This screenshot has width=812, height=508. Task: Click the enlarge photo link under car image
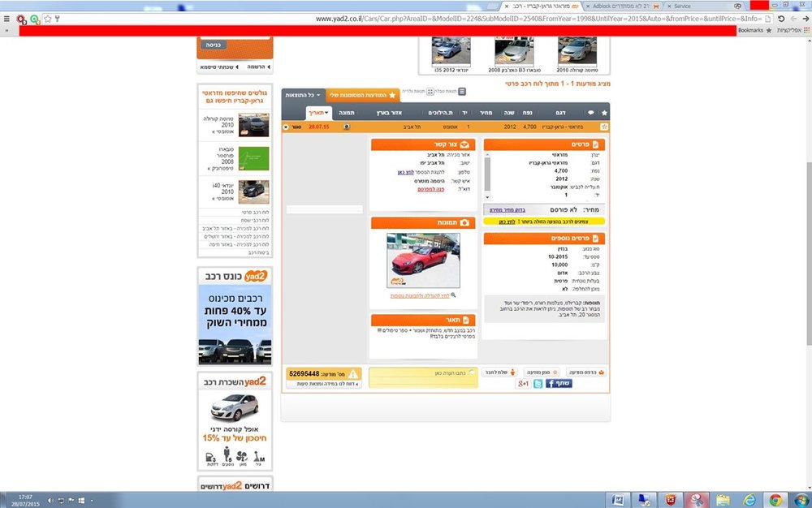tap(420, 296)
